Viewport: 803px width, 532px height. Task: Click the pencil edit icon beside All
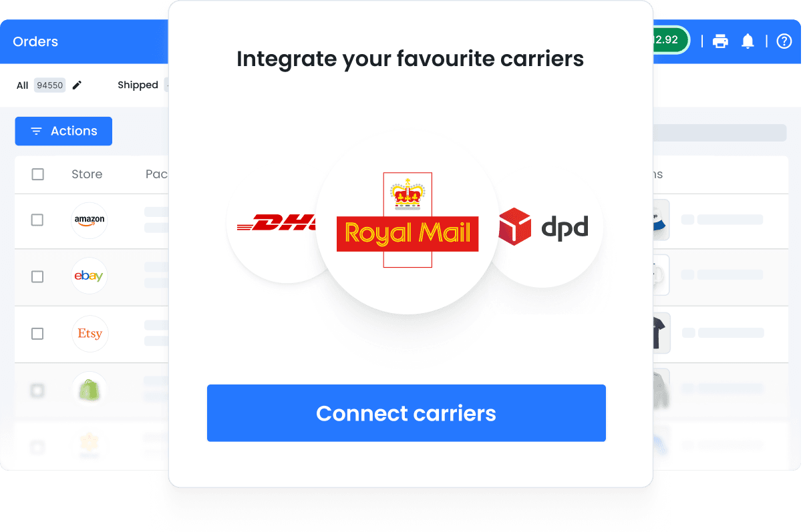coord(77,85)
